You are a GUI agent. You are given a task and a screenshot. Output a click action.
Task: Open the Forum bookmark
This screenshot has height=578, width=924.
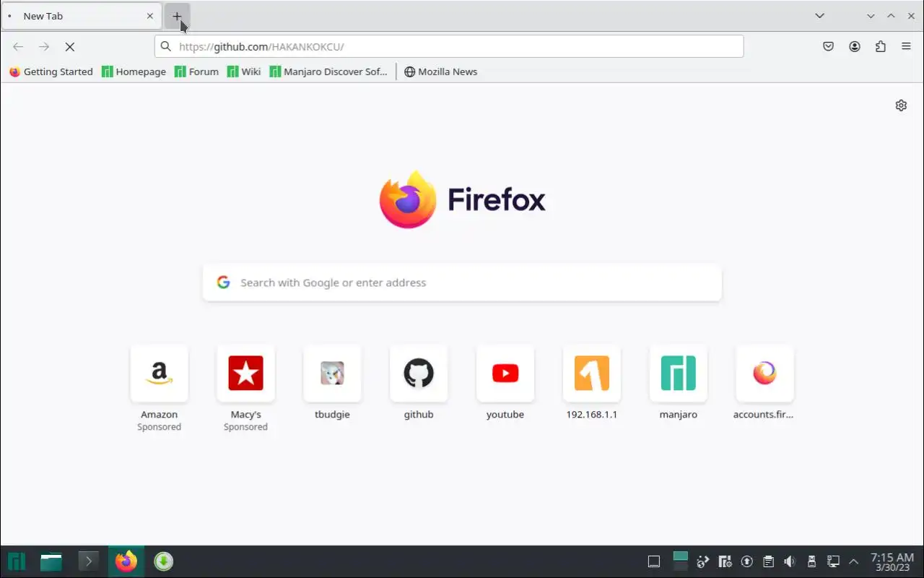click(197, 72)
